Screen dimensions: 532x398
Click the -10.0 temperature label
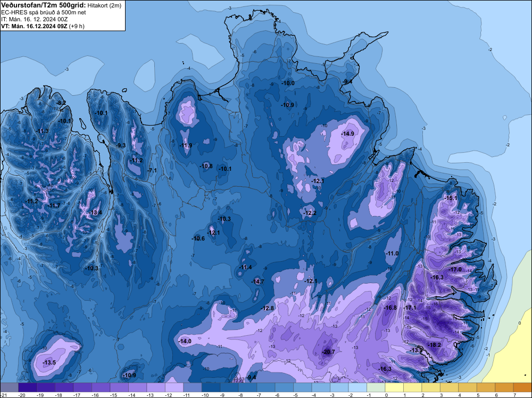click(288, 83)
